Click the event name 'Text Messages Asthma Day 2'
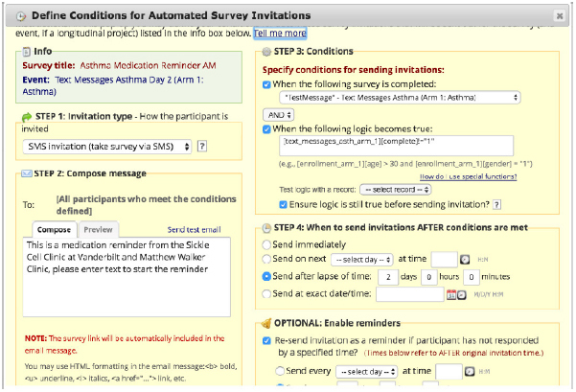The width and height of the screenshot is (576, 392). 113,81
